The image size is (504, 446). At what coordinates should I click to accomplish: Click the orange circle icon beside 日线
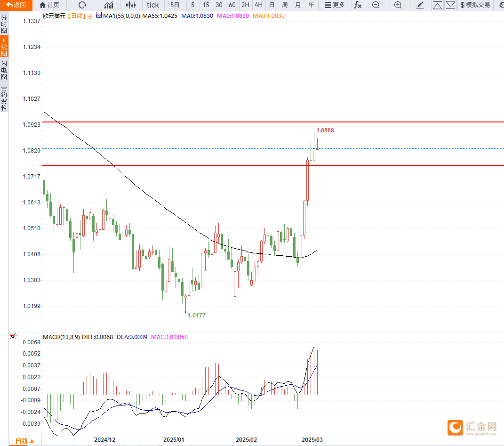click(90, 16)
